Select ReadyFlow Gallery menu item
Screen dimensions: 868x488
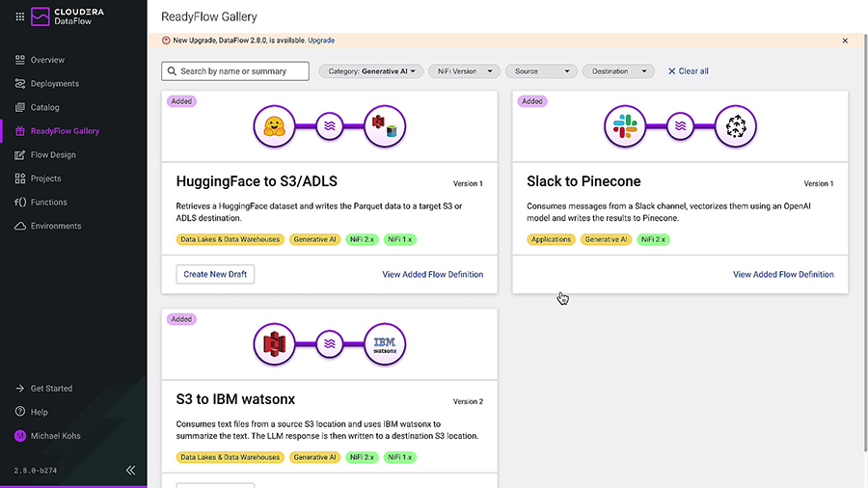(65, 131)
